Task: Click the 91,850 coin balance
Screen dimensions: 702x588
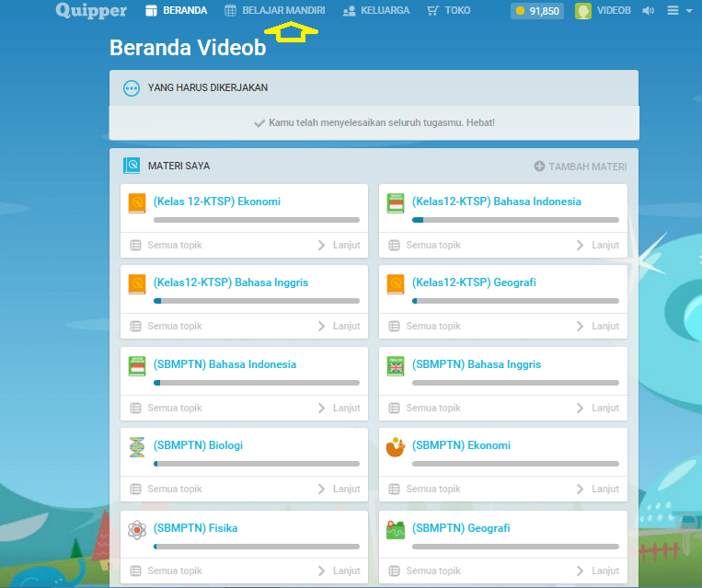Action: [537, 11]
